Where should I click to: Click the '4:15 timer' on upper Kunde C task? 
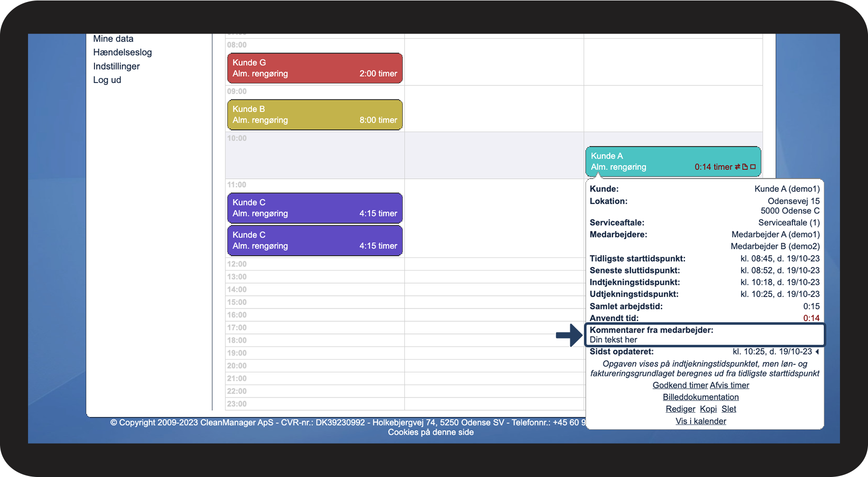coord(378,214)
